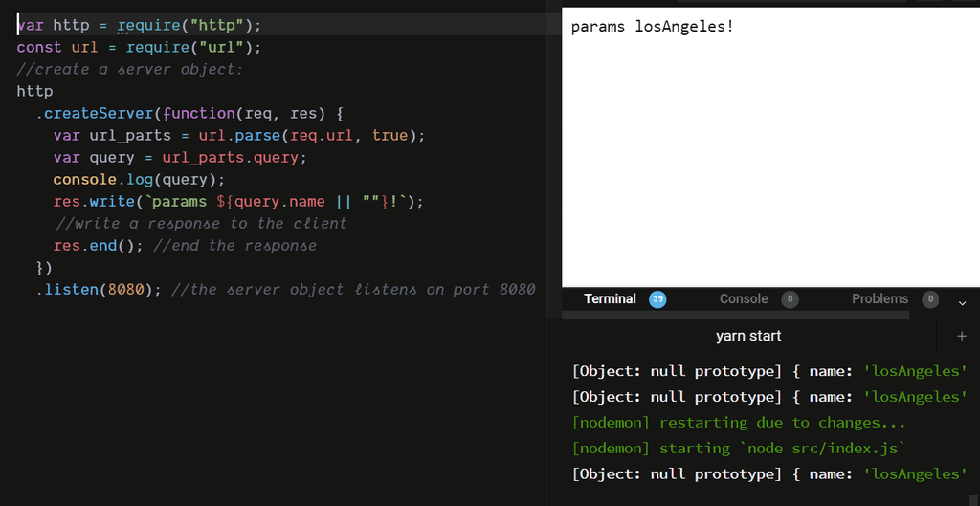Click the Console count badge

click(790, 299)
